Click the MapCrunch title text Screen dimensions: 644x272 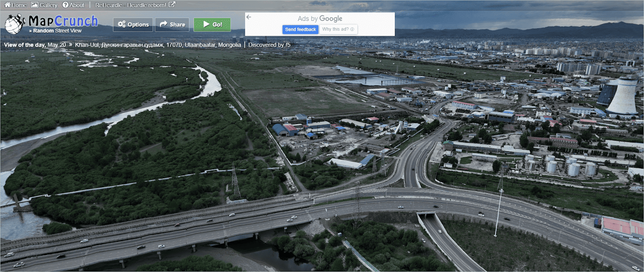click(x=63, y=21)
